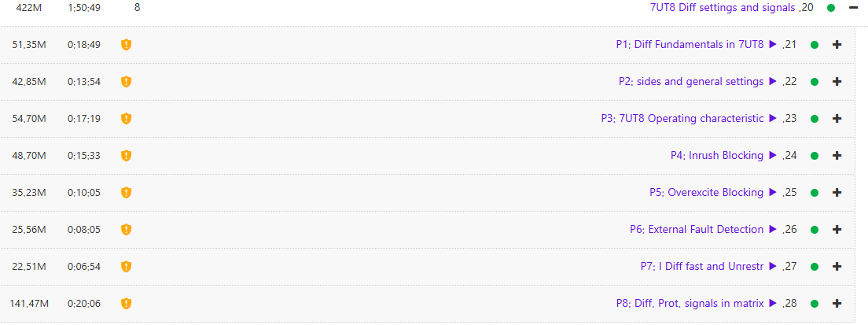Open P7: I Diff fast and Unrestr
This screenshot has height=325, width=868.
pos(702,267)
